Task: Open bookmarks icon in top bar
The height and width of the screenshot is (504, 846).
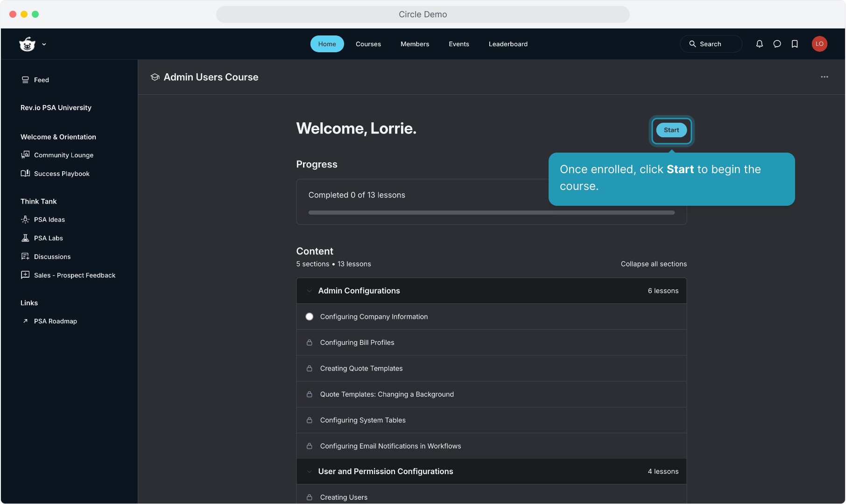Action: tap(795, 44)
